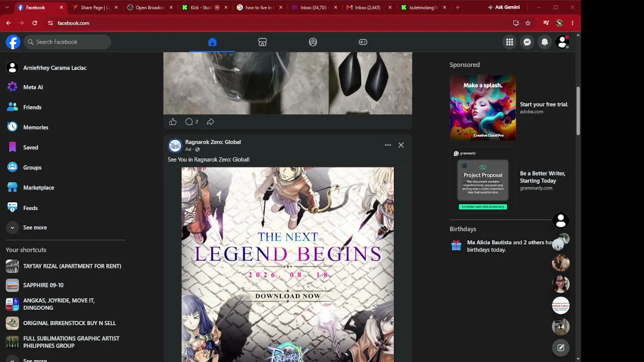
Task: Open the Adobe Creative Cloud ad thumbnail
Action: point(483,108)
